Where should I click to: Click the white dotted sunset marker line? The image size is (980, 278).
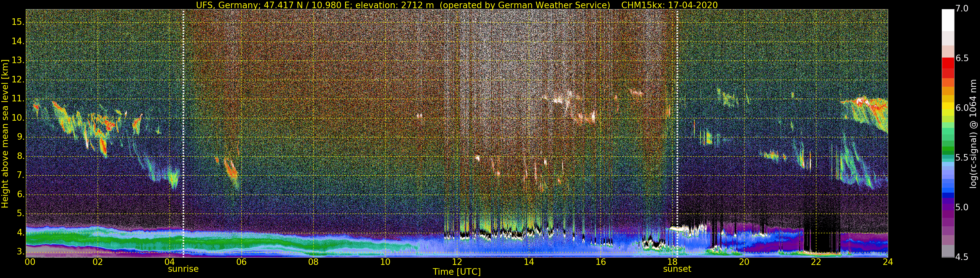point(677,133)
